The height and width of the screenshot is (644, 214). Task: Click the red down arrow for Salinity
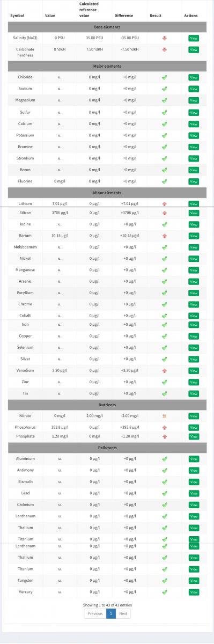[x=164, y=38]
